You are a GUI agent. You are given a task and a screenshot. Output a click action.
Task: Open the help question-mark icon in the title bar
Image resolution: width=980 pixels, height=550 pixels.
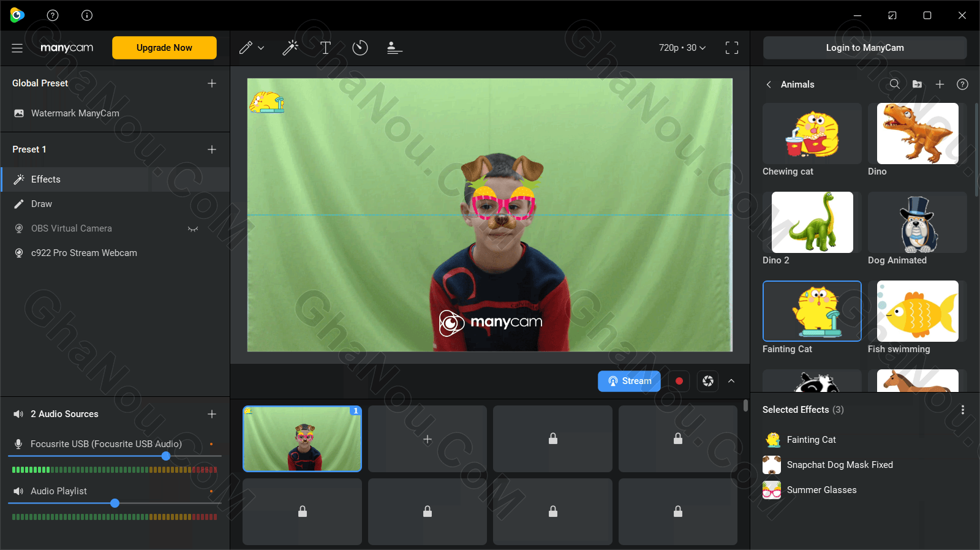click(x=53, y=15)
